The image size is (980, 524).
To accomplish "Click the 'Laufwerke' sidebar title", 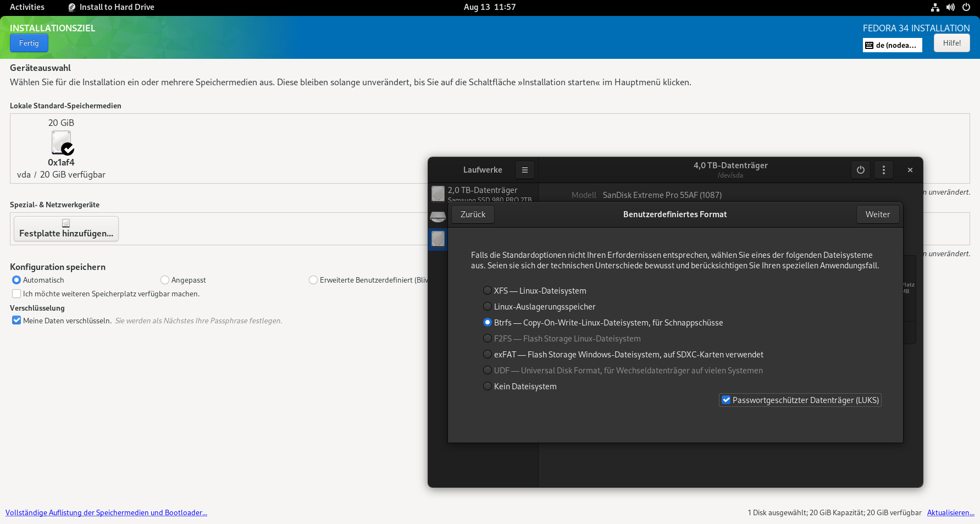I will click(483, 170).
